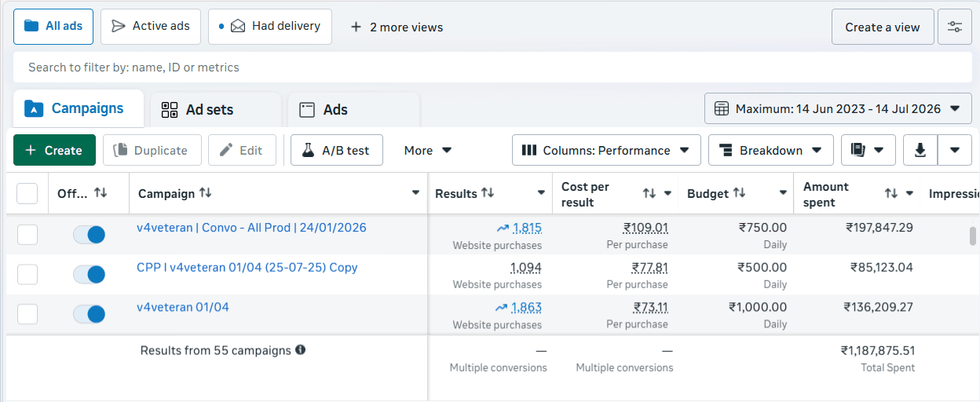Image resolution: width=980 pixels, height=402 pixels.
Task: Toggle off CPP v4veteran Copy campaign
Action: pyautogui.click(x=89, y=274)
